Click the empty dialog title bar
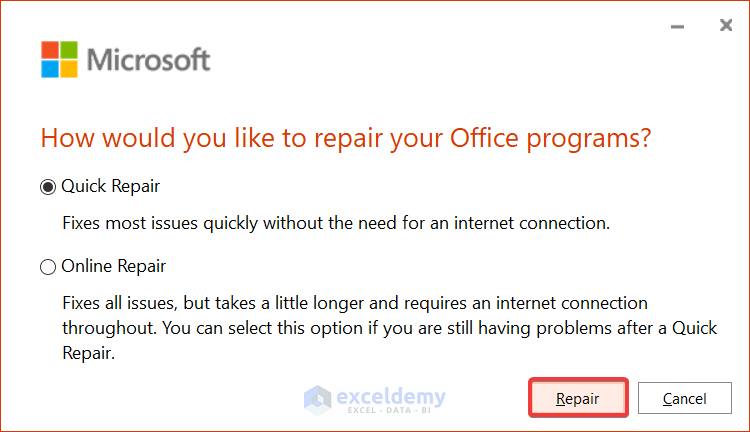Screen dimensions: 750x432 (x=350, y=20)
